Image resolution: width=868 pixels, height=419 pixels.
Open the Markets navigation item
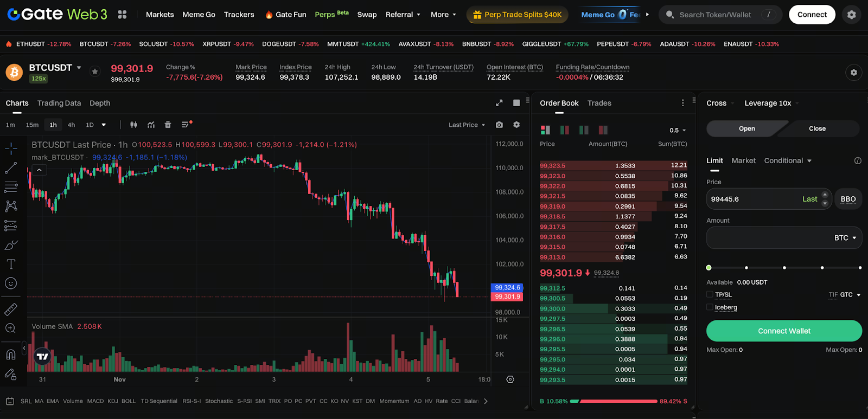click(160, 15)
